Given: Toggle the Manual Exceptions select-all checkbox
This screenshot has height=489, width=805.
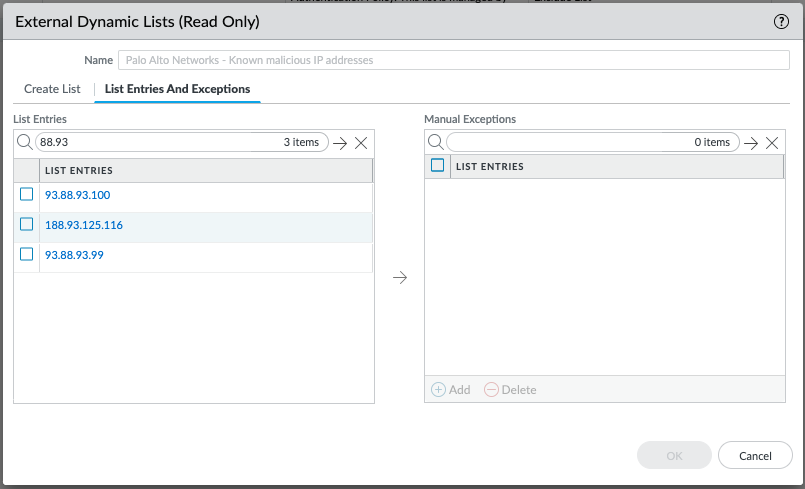Looking at the screenshot, I should click(437, 166).
